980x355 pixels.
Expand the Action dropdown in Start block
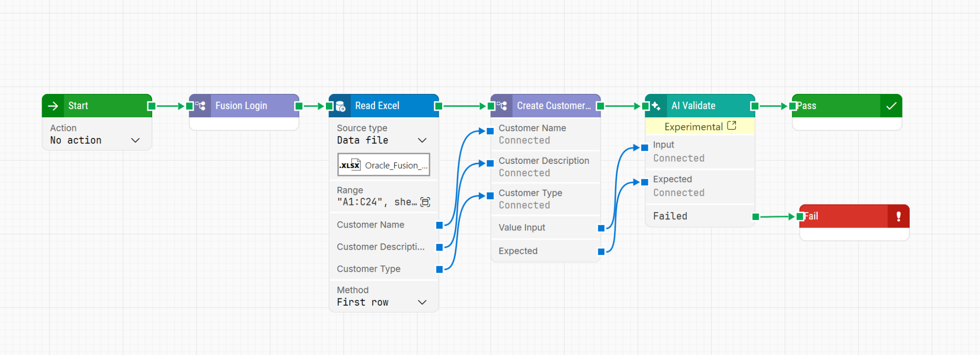click(135, 140)
